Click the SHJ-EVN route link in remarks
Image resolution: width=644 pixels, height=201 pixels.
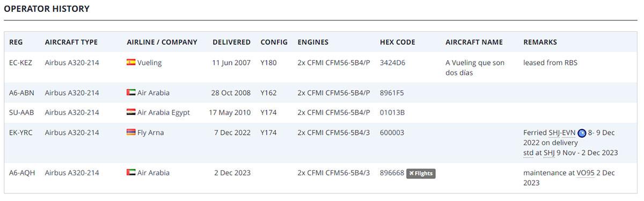tap(562, 133)
